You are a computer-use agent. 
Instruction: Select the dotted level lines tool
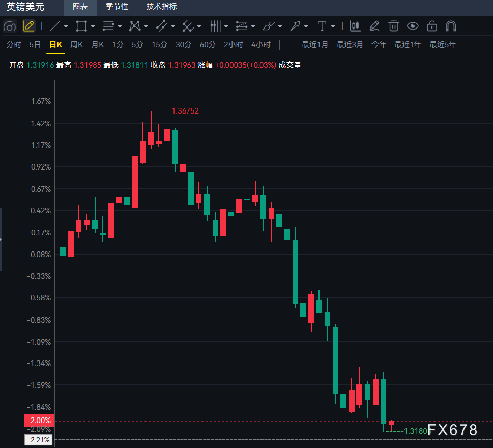tap(242, 26)
